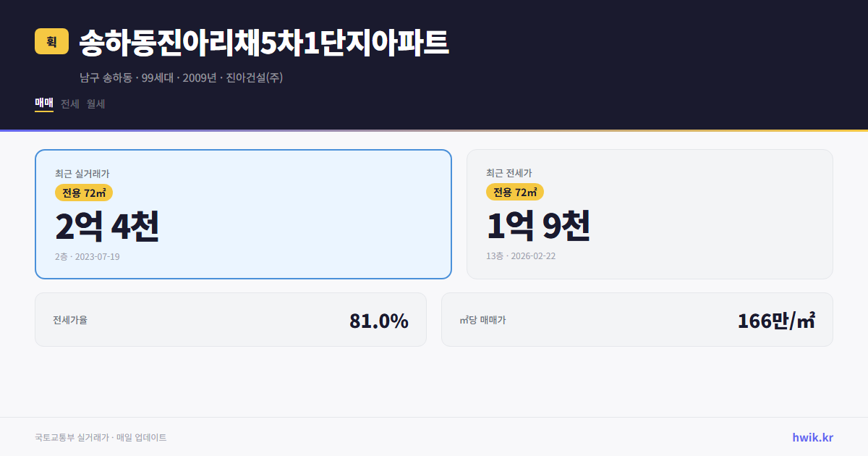Click the ㎡당 매매가 metric panel
This screenshot has width=868, height=456.
[637, 319]
